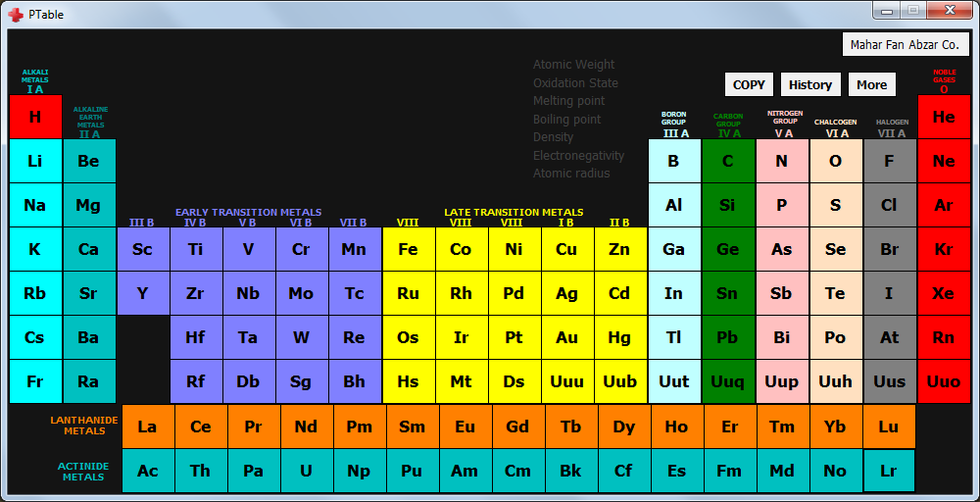Image resolution: width=980 pixels, height=502 pixels.
Task: Select the Fluorine (F) tile
Action: pyautogui.click(x=890, y=161)
